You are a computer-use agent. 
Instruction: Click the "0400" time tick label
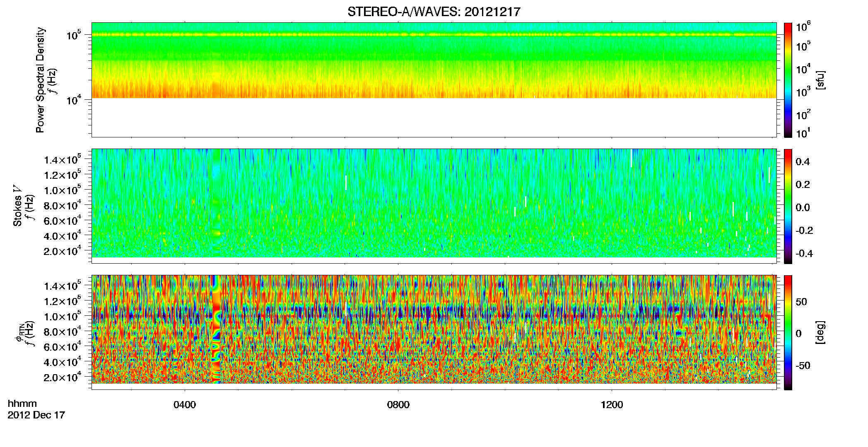[x=185, y=404]
